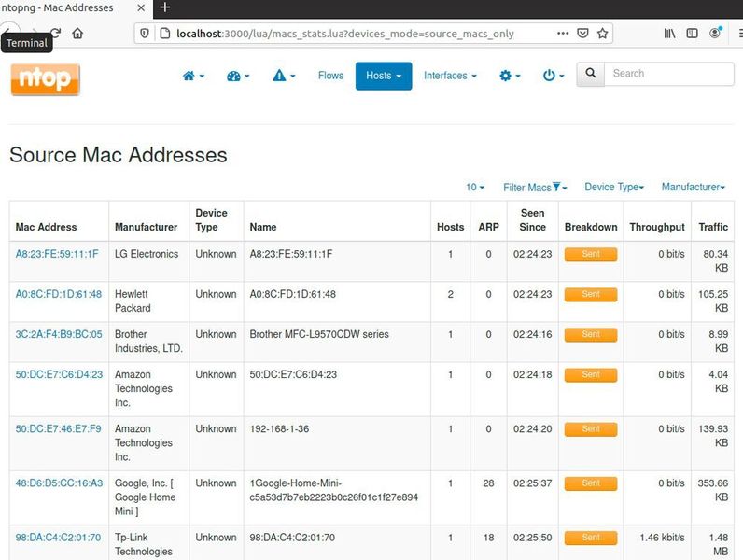Open MAC address 50:DC:E7:C6:D4:23 link
Image resolution: width=743 pixels, height=560 pixels.
[59, 375]
